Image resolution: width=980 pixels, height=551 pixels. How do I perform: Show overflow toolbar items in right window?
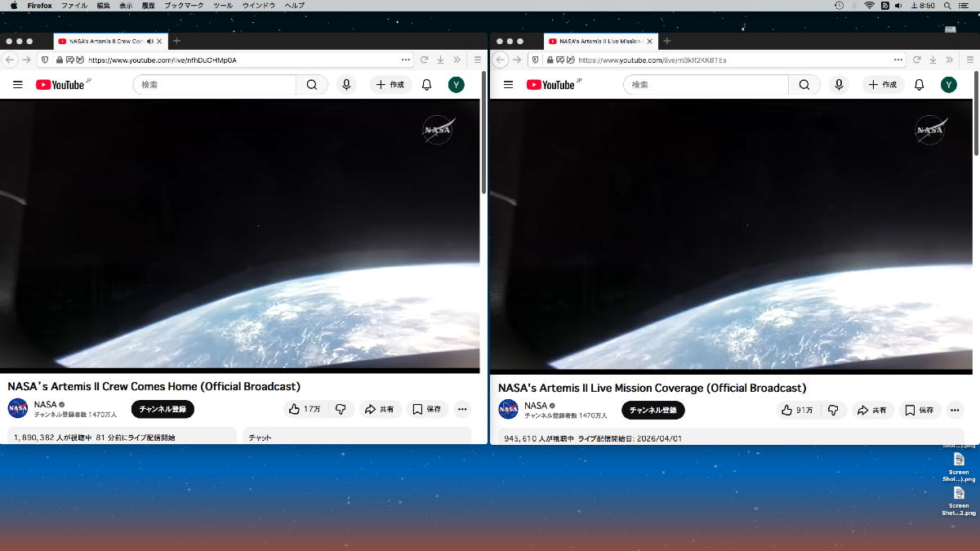[x=949, y=60]
